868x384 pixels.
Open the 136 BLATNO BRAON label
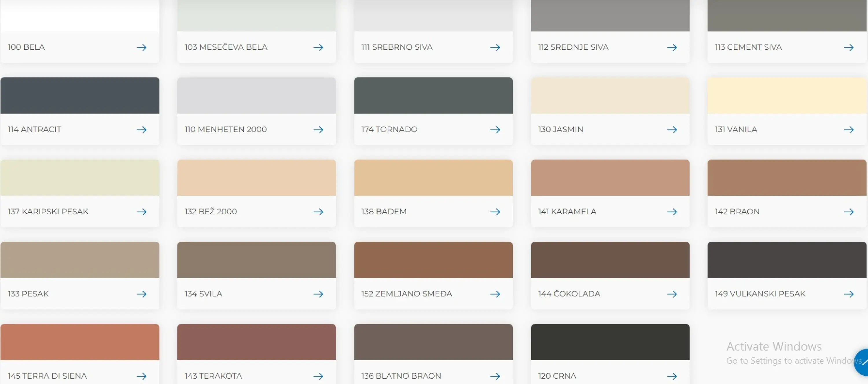[x=401, y=376]
